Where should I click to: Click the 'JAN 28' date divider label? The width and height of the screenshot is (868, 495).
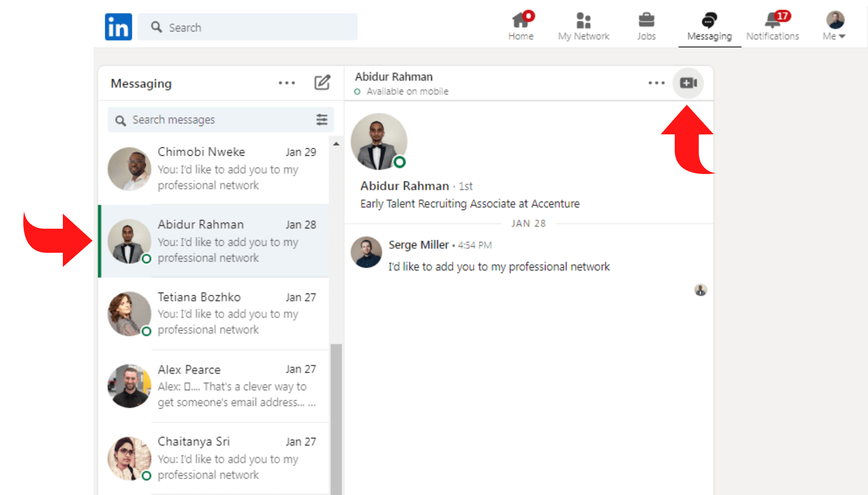529,223
